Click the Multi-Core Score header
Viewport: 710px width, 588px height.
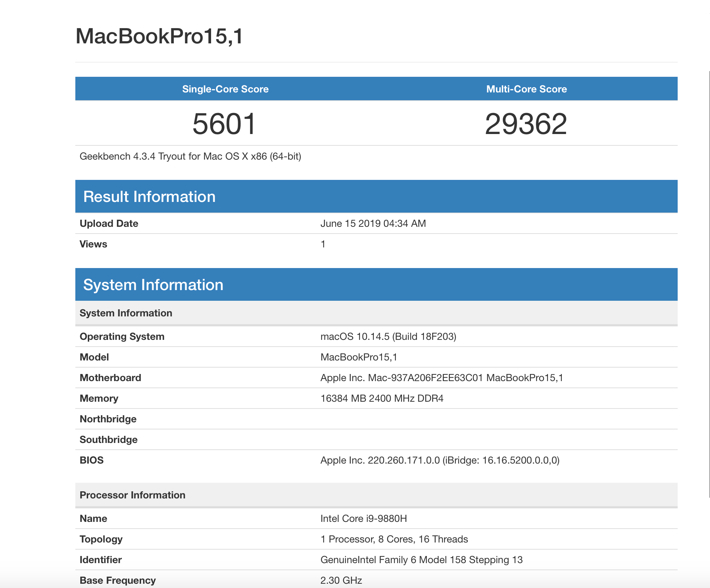click(x=526, y=89)
